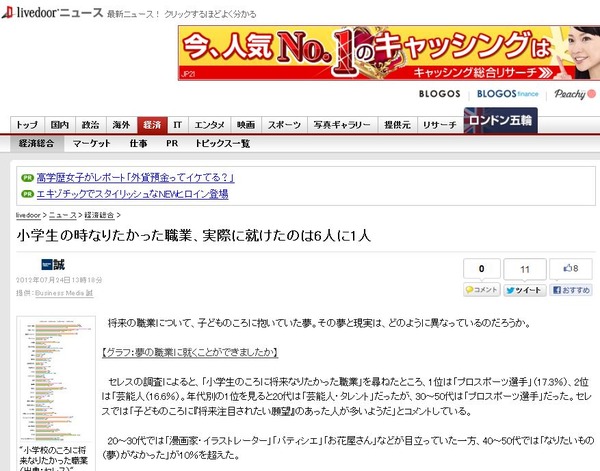Select the リサーチ tab
Viewport: 600px width, 471px height.
(440, 125)
